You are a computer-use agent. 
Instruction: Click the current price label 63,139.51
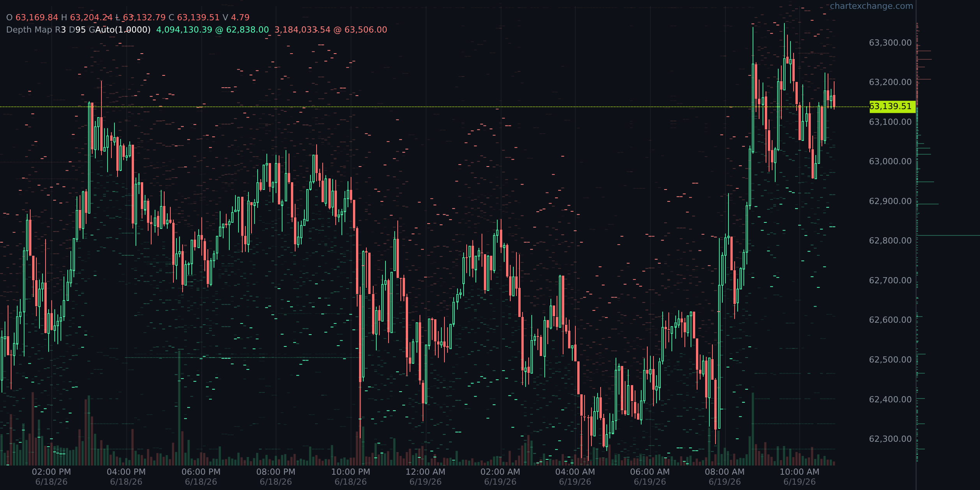click(x=892, y=106)
